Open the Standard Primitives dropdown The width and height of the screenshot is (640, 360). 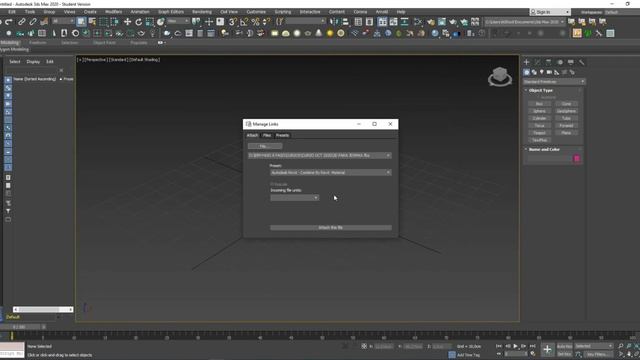(554, 82)
